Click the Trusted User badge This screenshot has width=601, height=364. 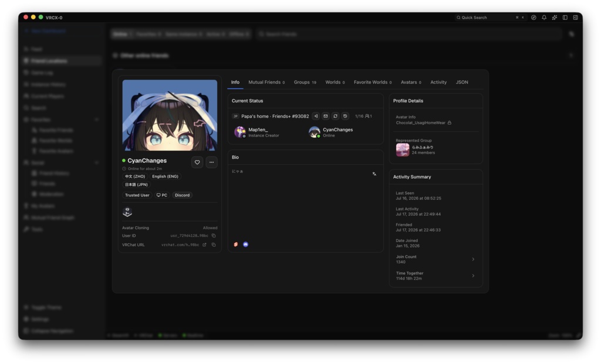tap(137, 195)
